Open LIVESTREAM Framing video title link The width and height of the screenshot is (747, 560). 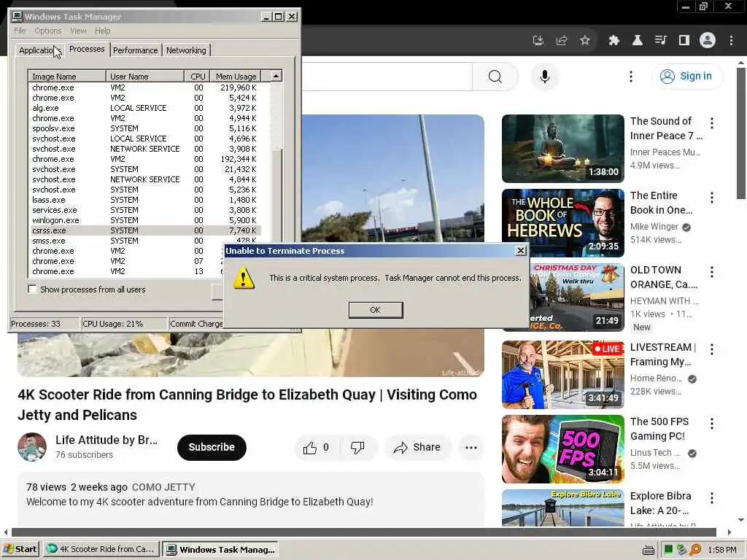coord(662,354)
